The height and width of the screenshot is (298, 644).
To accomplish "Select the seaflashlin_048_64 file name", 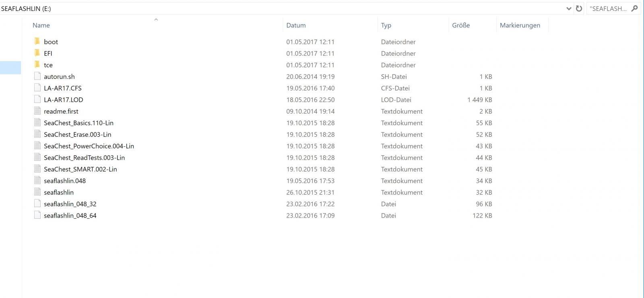I will (x=70, y=216).
